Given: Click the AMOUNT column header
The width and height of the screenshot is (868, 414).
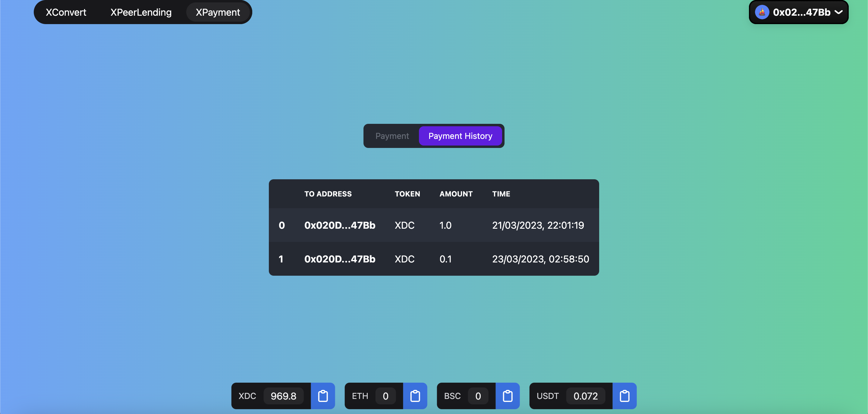Looking at the screenshot, I should pyautogui.click(x=456, y=194).
